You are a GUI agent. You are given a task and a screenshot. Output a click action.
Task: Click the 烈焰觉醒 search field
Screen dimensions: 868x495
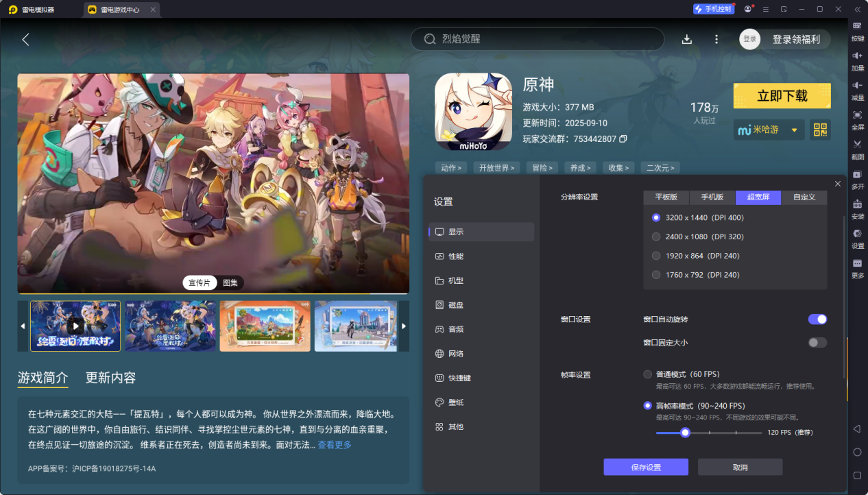click(x=538, y=39)
